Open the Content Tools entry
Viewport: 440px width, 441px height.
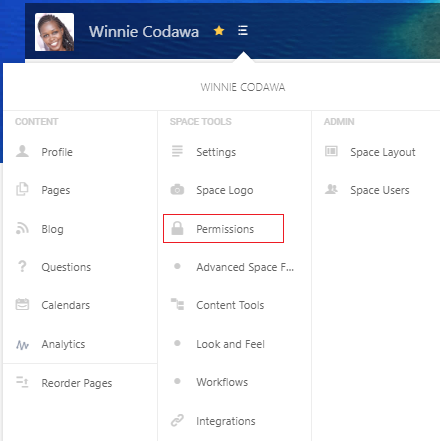[230, 305]
